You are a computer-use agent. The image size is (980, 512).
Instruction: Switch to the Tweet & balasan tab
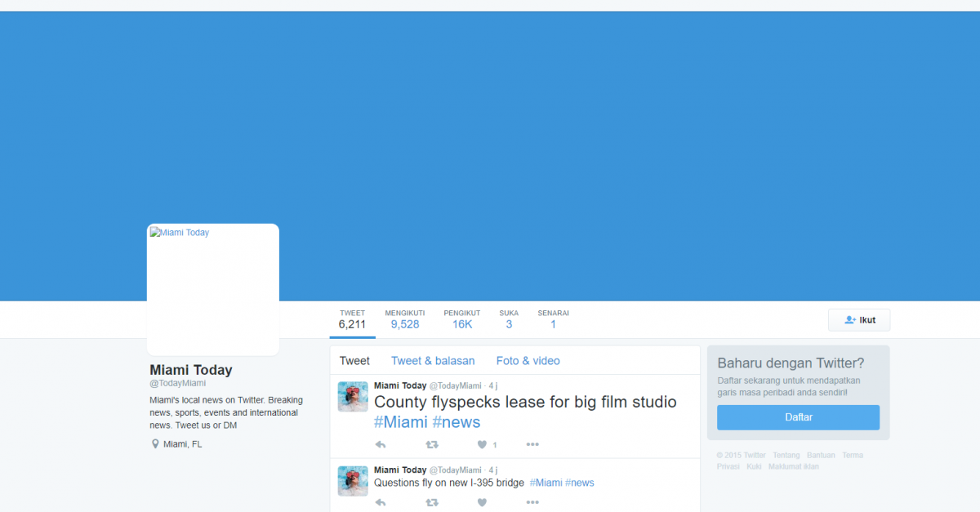(433, 361)
